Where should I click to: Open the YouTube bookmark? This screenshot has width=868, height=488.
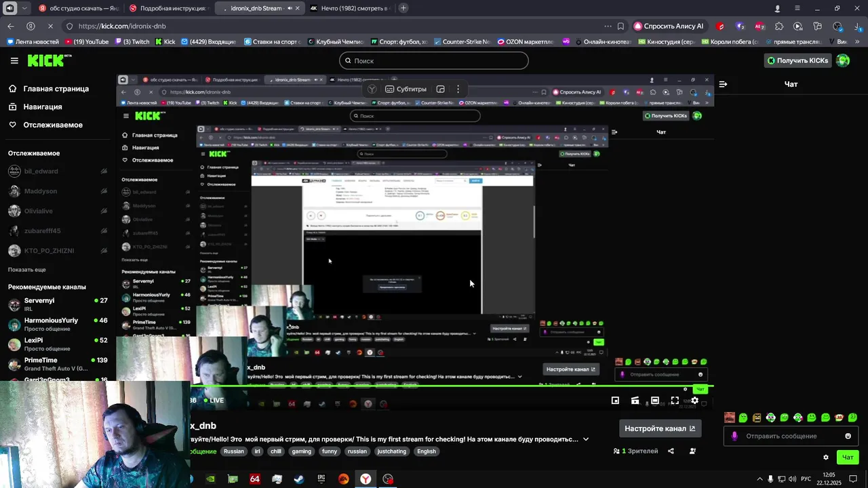click(86, 41)
